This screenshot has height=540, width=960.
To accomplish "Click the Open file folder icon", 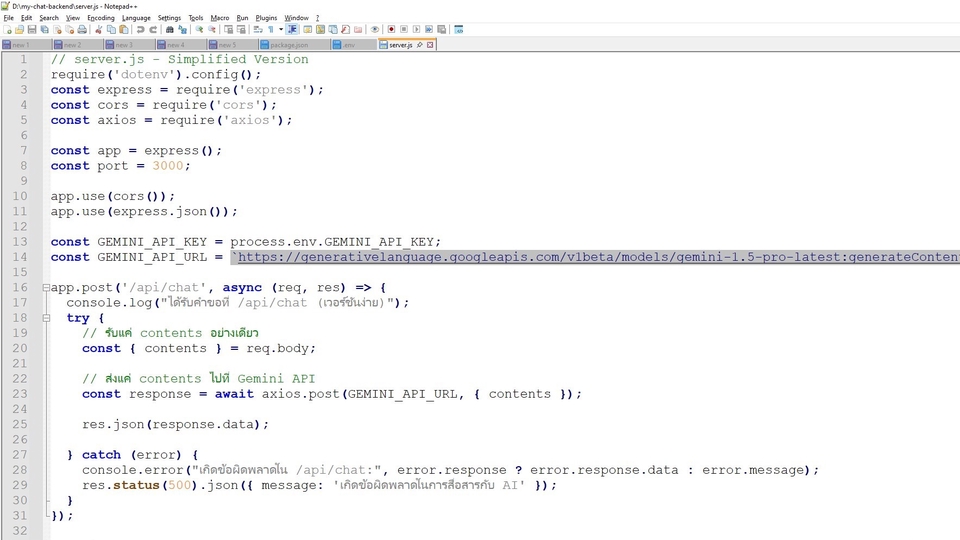I will [x=19, y=30].
